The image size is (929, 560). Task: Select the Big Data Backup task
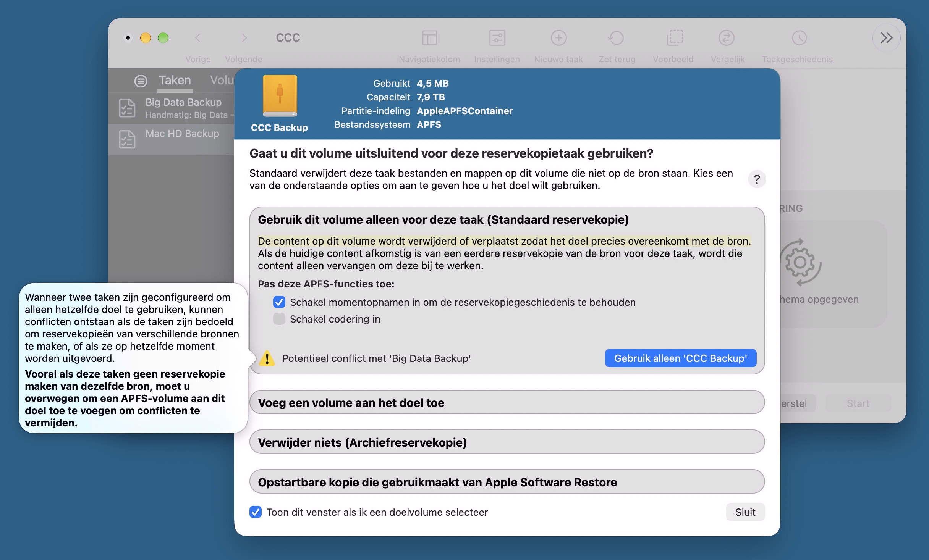(171, 108)
